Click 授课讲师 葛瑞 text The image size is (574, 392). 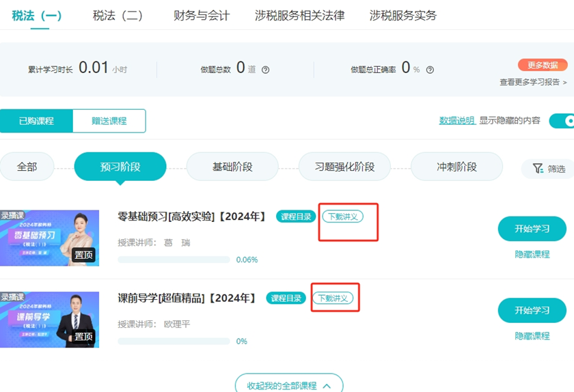coord(154,242)
